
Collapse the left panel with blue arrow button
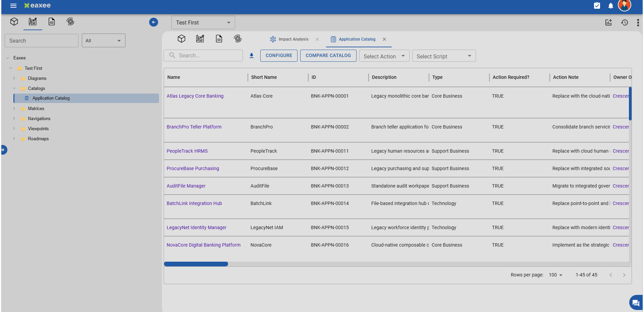click(x=154, y=22)
